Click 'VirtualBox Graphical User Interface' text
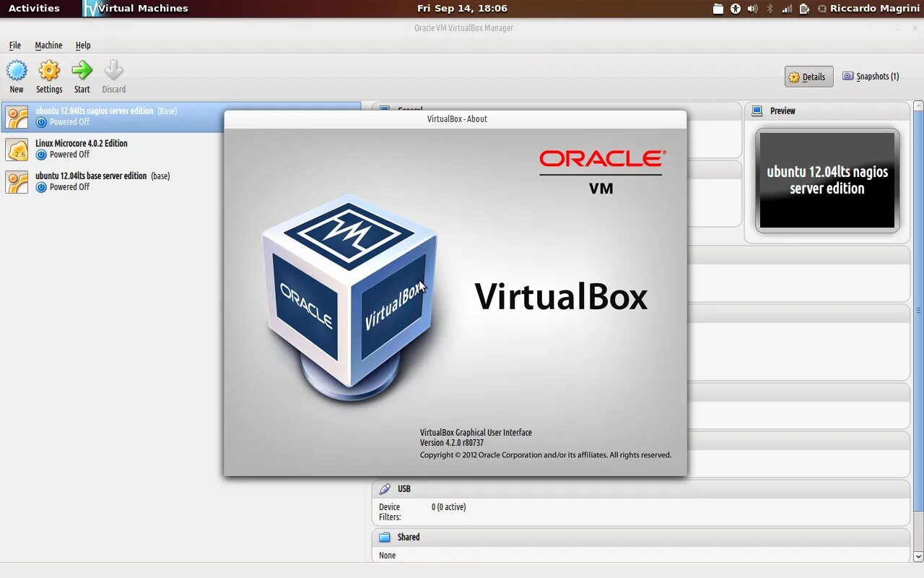Viewport: 924px width, 578px height. (x=476, y=433)
